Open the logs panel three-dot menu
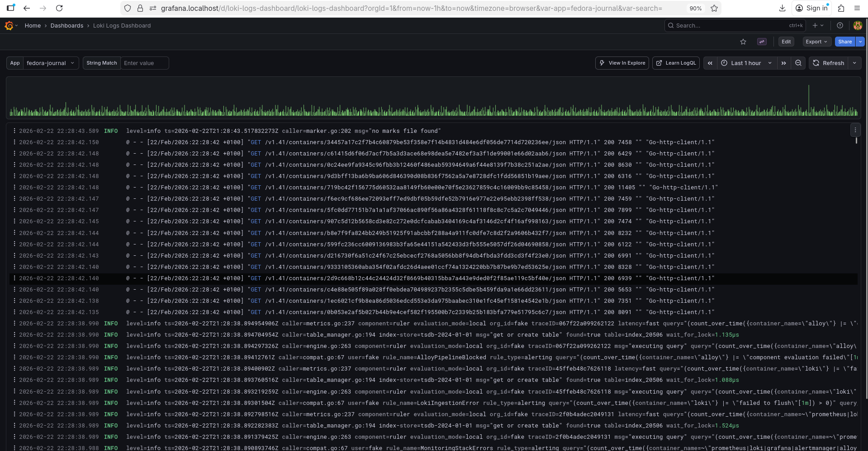The width and height of the screenshot is (868, 451). (x=855, y=130)
